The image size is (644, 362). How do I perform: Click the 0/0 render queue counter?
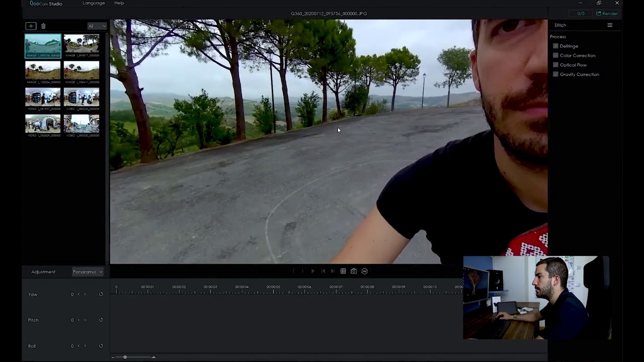pos(581,14)
